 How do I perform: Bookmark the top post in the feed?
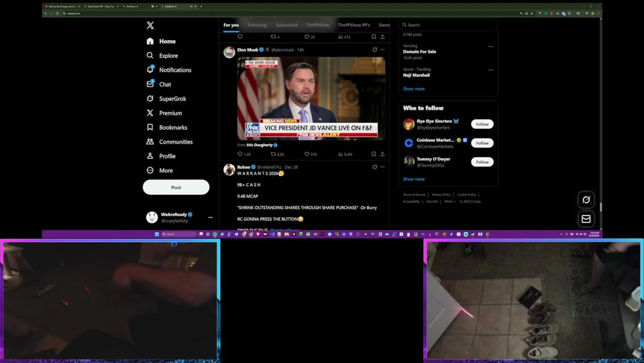coord(373,37)
